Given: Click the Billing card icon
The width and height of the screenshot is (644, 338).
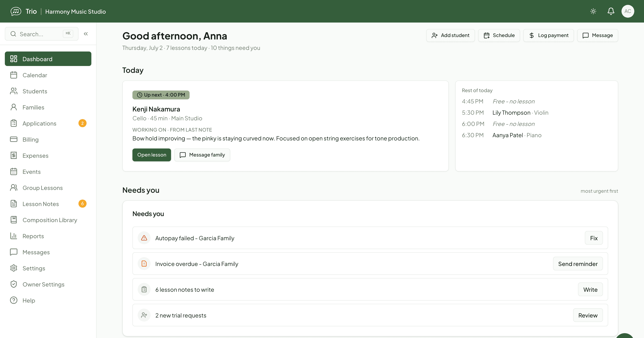Looking at the screenshot, I should point(13,139).
